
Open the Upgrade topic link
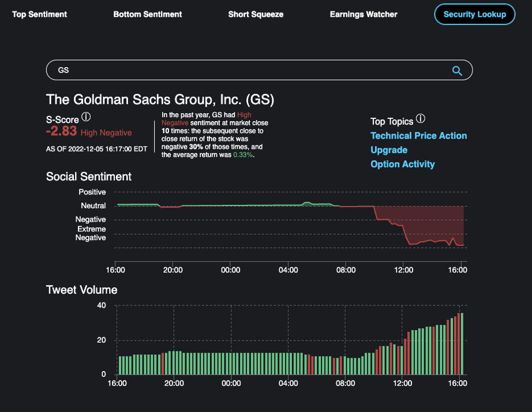point(389,150)
